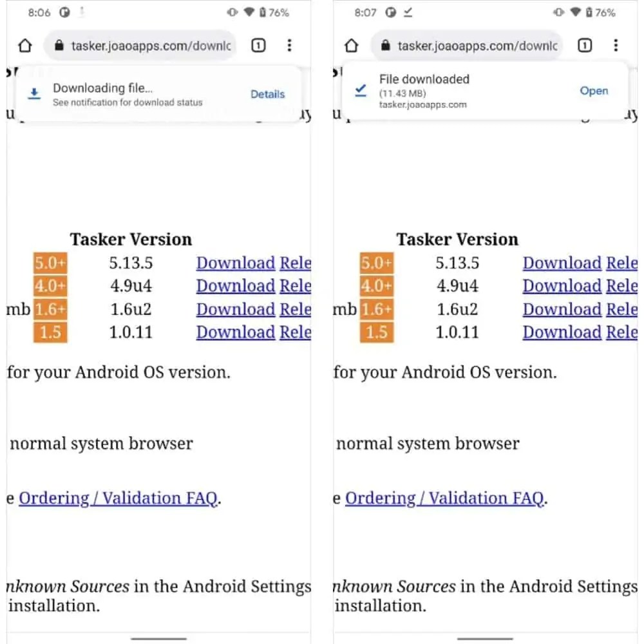Open the second three-dot overflow menu
Screen dimensions: 644x644
[616, 45]
